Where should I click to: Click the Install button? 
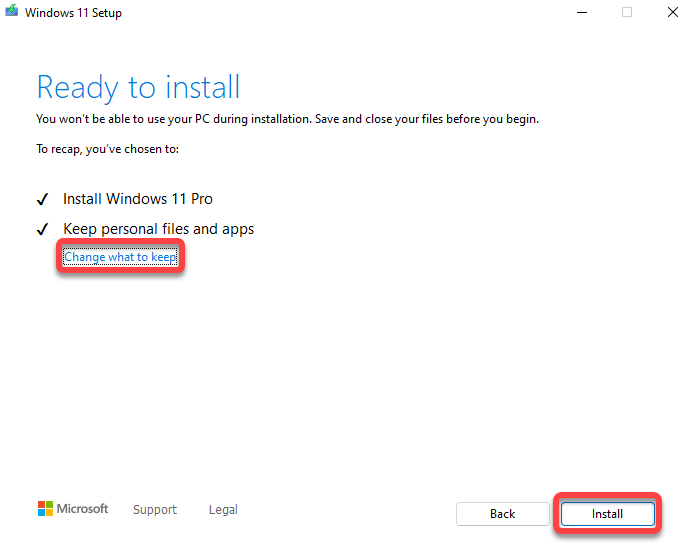(607, 513)
